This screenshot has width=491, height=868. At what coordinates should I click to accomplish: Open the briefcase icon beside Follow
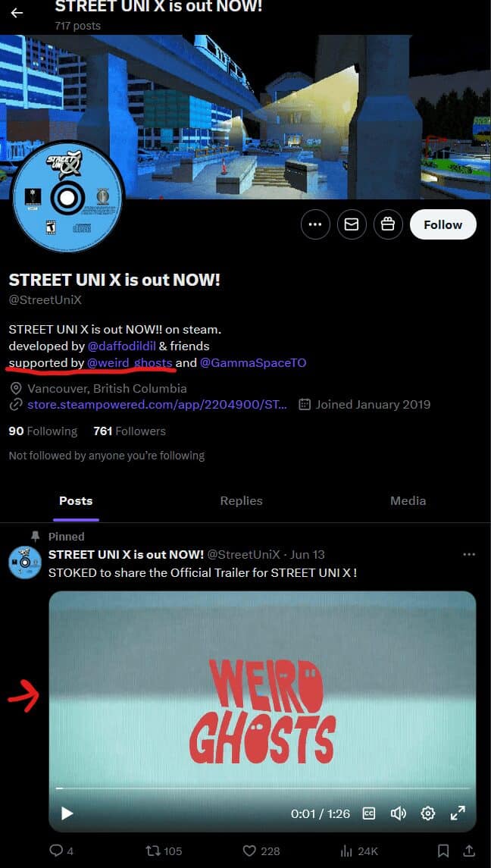[x=388, y=224]
